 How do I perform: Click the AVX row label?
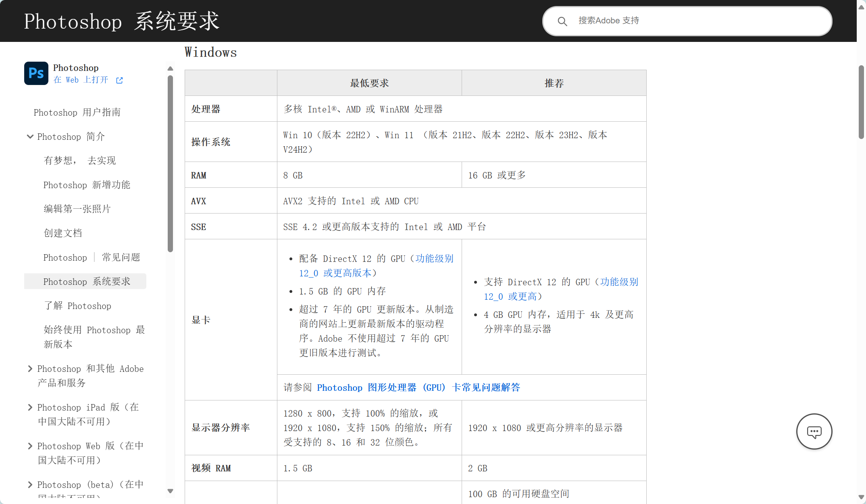coord(198,201)
